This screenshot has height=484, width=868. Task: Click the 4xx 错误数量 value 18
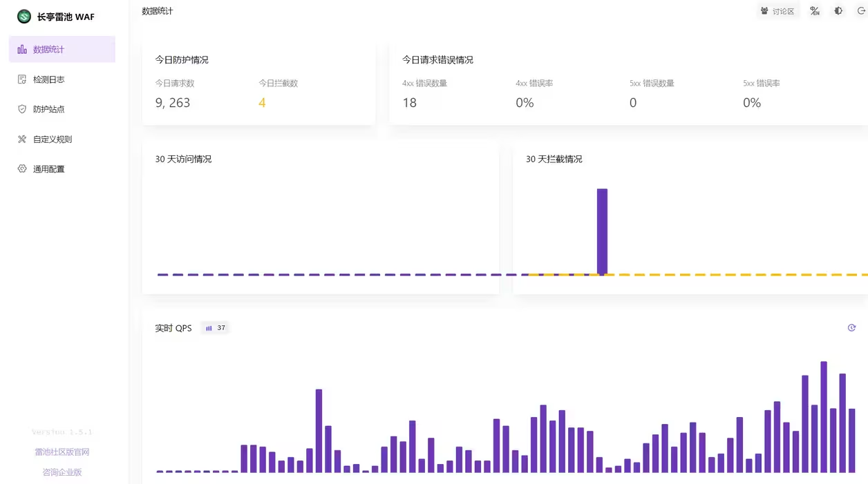(x=410, y=103)
